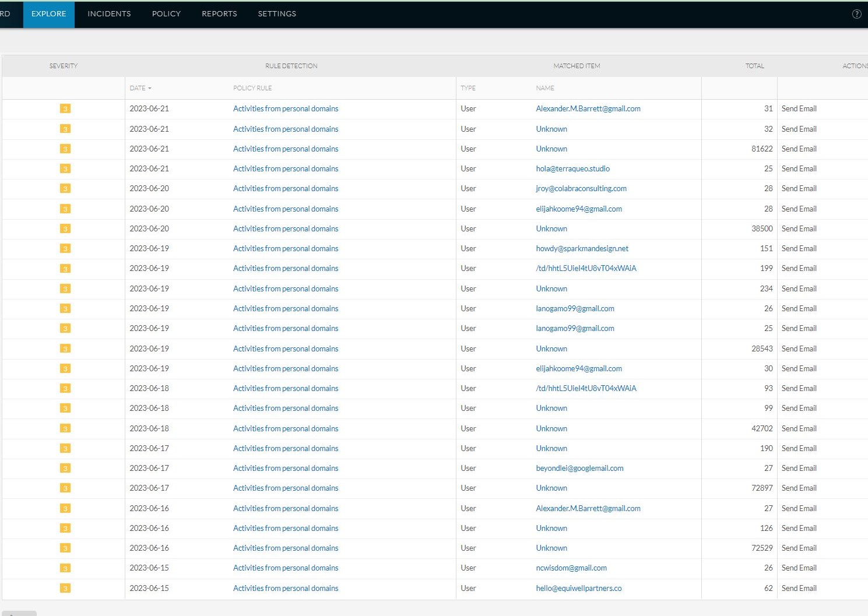Open SETTINGS from the navigation bar
The height and width of the screenshot is (616, 868).
tap(277, 13)
